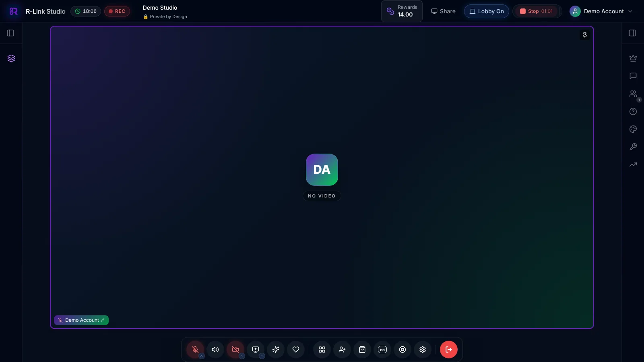Click the Private by Design label
The image size is (644, 362).
tap(165, 16)
